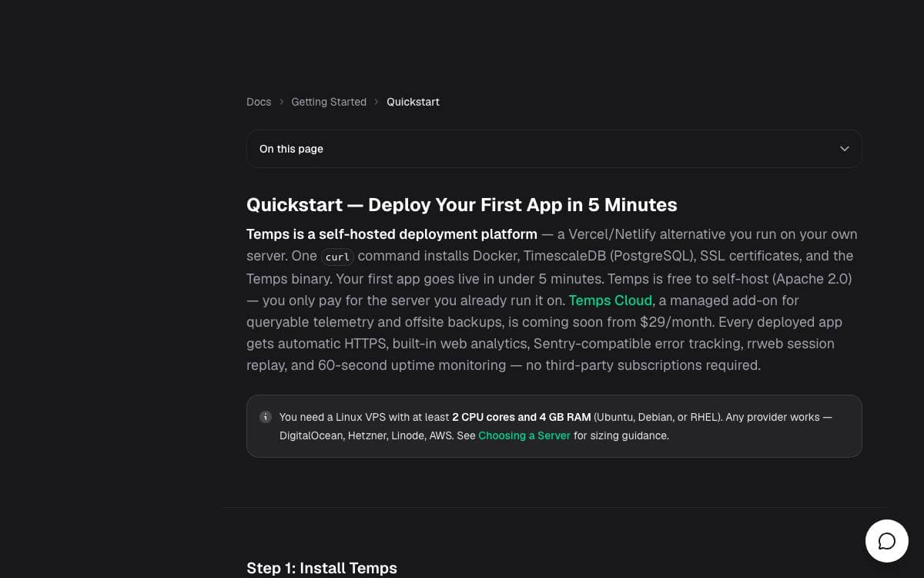Click bold text 2 CPU cores and 4 GB RAM
This screenshot has height=578, width=924.
coord(521,417)
